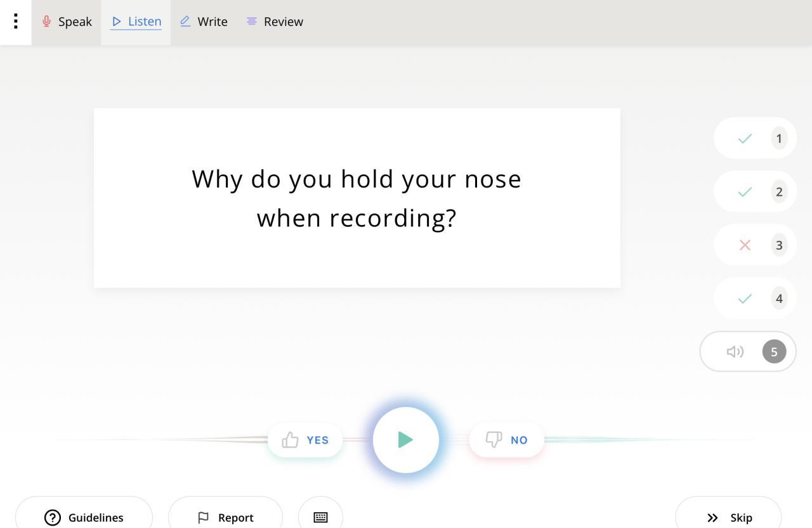812x528 pixels.
Task: Click the sentence "Why do you hold your nose"
Action: [357, 179]
